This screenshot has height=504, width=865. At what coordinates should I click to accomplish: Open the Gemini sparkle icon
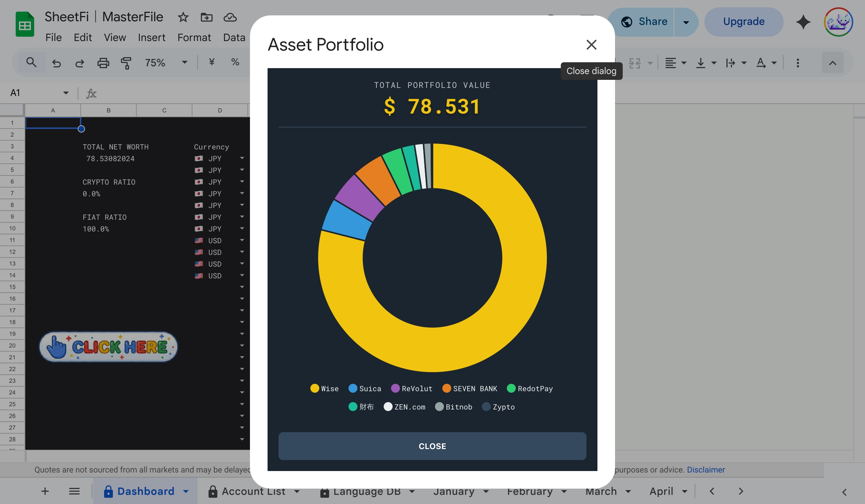coord(803,22)
